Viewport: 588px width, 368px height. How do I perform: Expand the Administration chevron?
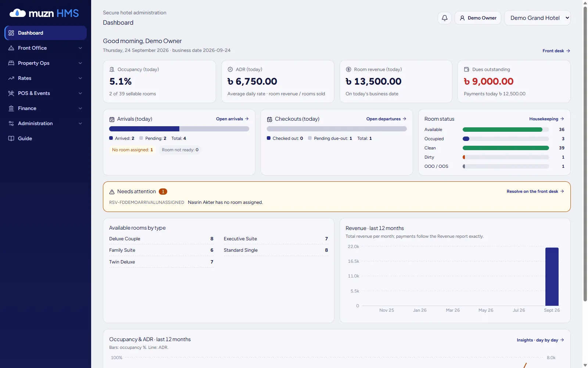(80, 123)
